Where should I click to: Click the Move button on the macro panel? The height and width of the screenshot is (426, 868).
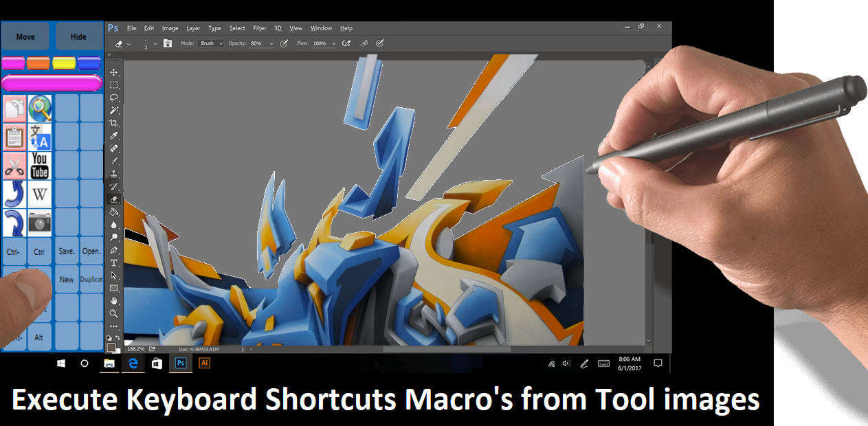(x=25, y=36)
